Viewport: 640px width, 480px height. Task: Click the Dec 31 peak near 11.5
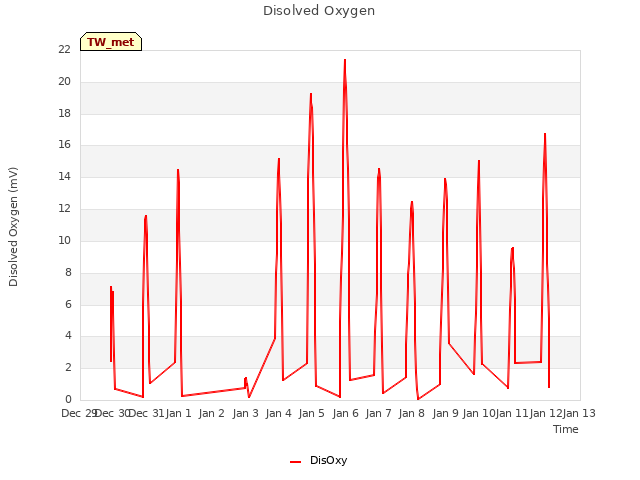pyautogui.click(x=146, y=216)
